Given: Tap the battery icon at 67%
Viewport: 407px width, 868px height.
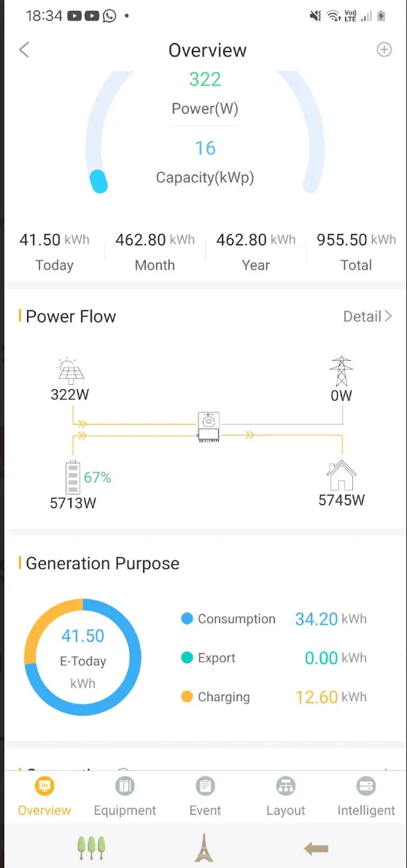Looking at the screenshot, I should pos(73,478).
